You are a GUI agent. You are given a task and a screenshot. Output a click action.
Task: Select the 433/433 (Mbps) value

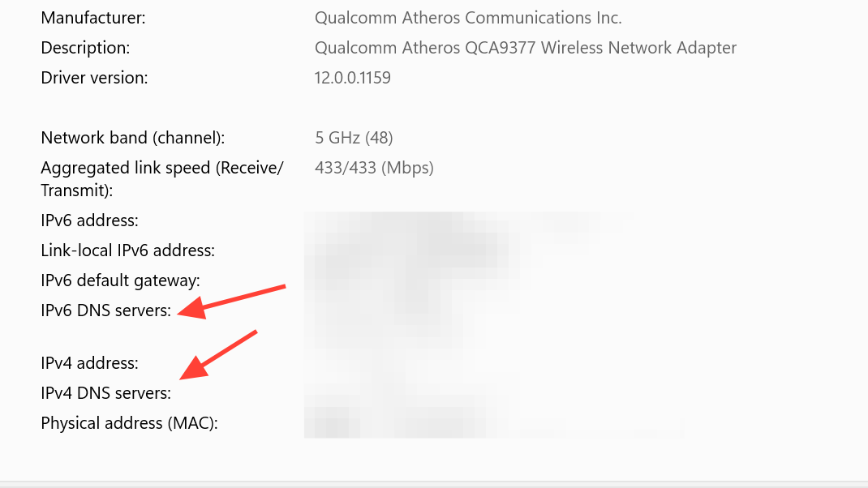(374, 168)
